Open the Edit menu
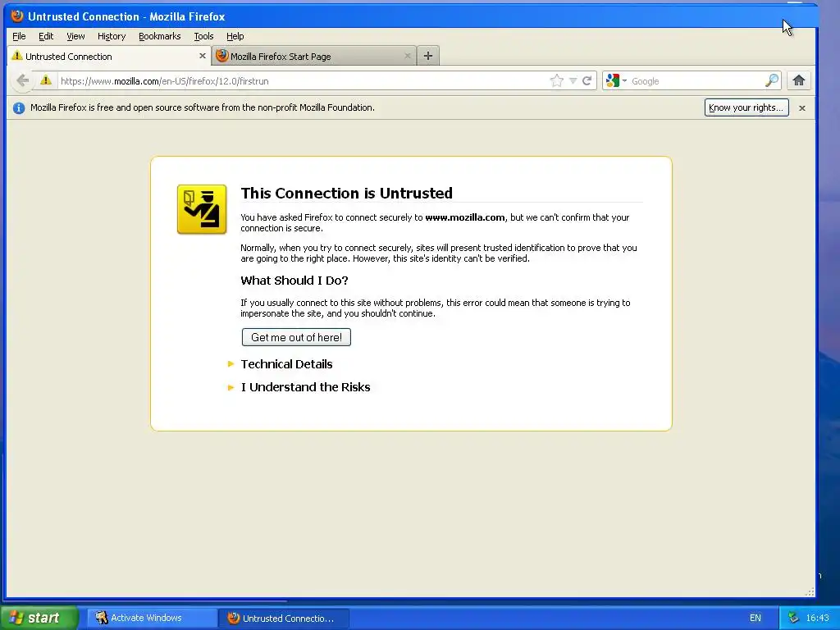 point(46,36)
